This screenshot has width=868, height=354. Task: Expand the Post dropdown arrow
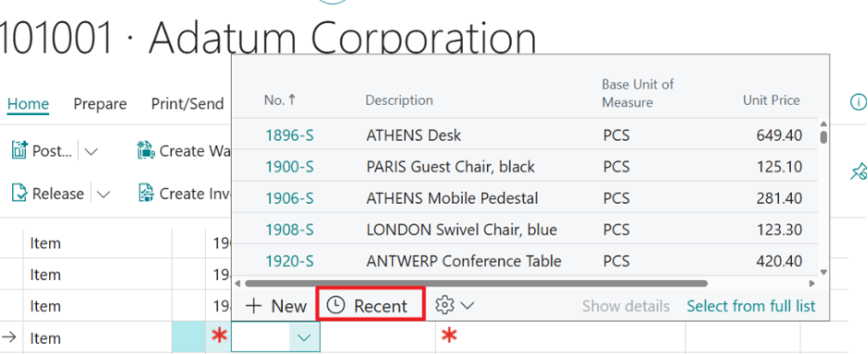[91, 152]
